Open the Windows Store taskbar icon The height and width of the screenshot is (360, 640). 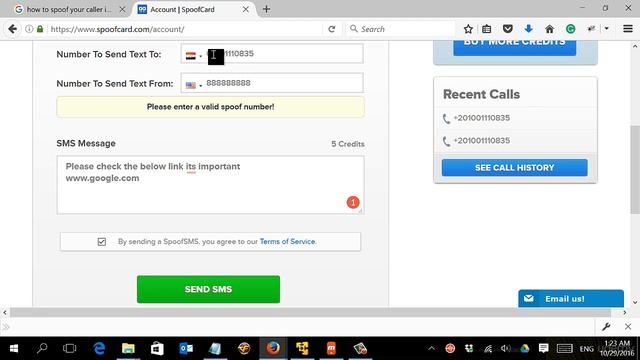pos(157,349)
